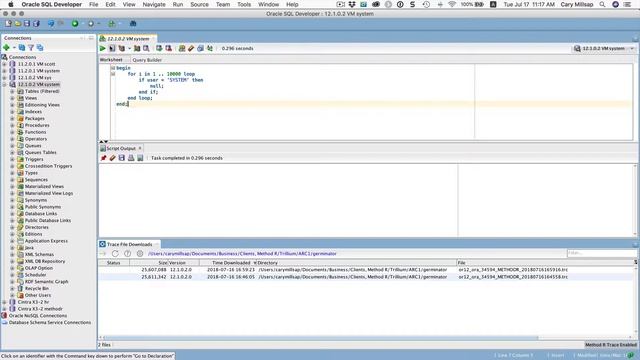Screen dimensions: 640x360
Task: Pin the Script Output panel
Action: coord(103,158)
